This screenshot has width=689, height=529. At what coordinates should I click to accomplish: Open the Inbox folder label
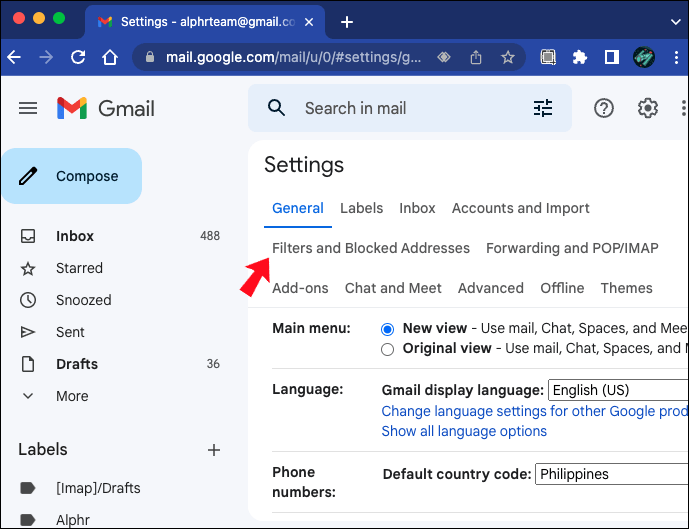coord(75,236)
